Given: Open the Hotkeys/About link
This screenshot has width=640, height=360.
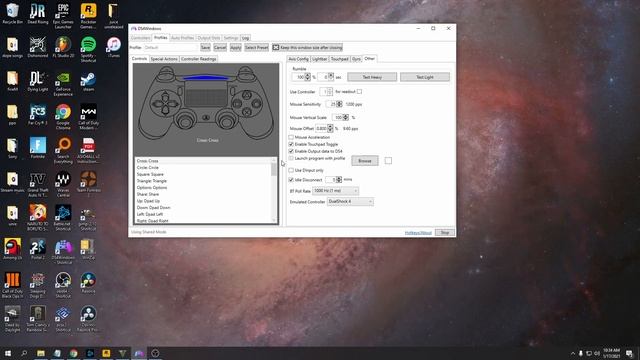Looking at the screenshot, I should [x=418, y=233].
